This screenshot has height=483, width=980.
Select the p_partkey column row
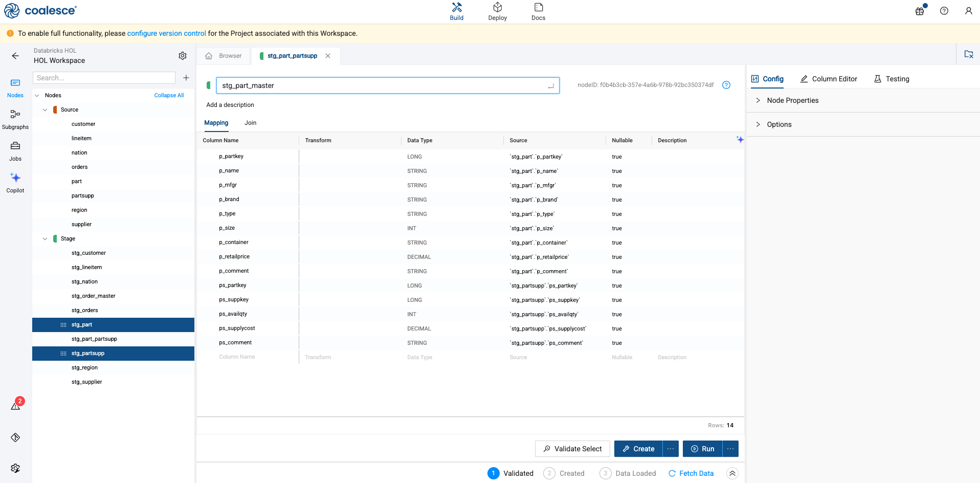471,157
